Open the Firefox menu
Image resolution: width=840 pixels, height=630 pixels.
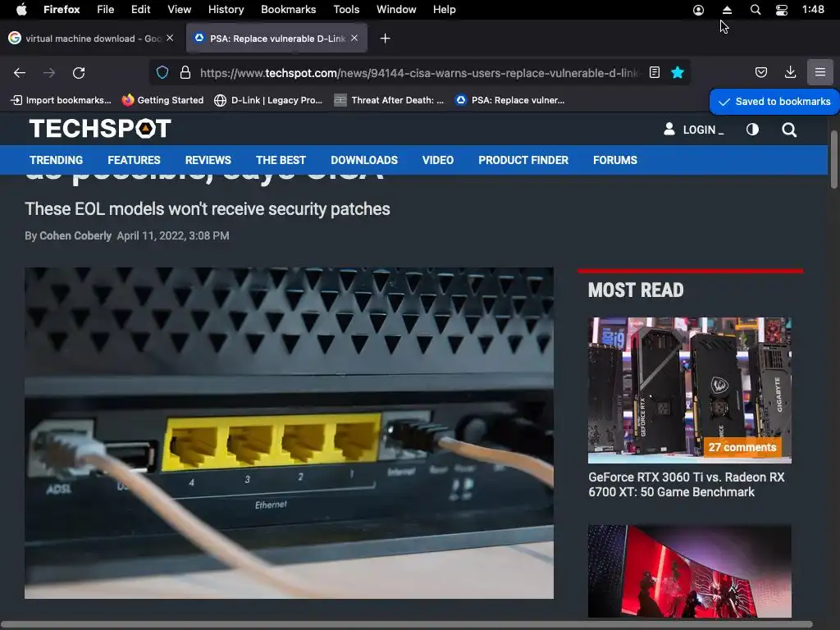[62, 10]
